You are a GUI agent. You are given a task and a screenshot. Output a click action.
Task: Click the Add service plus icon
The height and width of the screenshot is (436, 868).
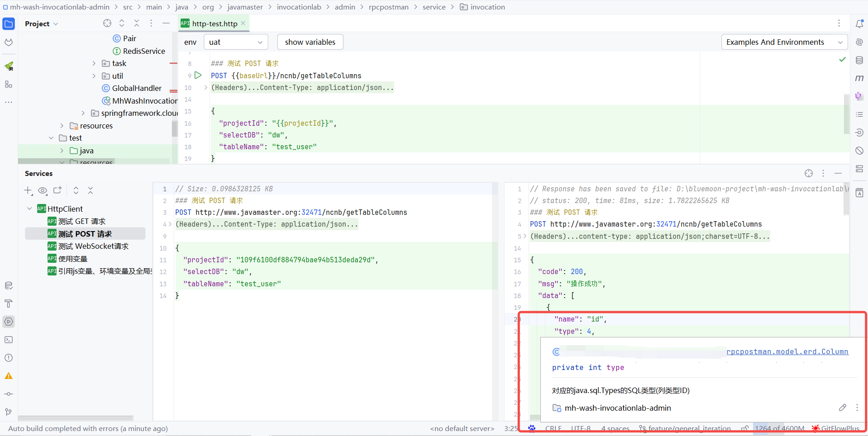(x=28, y=190)
